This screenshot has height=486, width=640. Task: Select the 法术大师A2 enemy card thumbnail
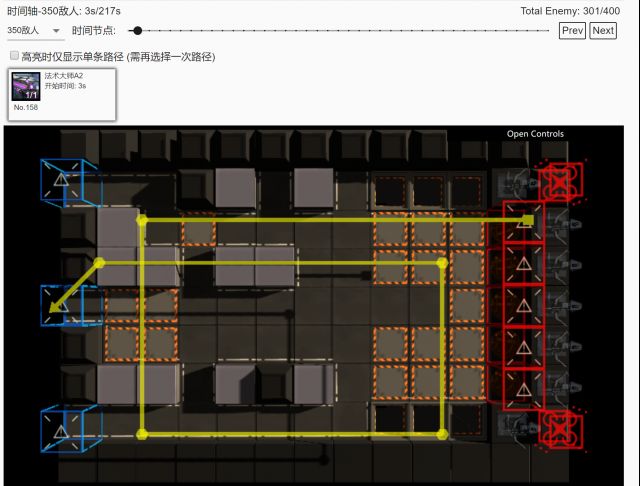tap(27, 86)
